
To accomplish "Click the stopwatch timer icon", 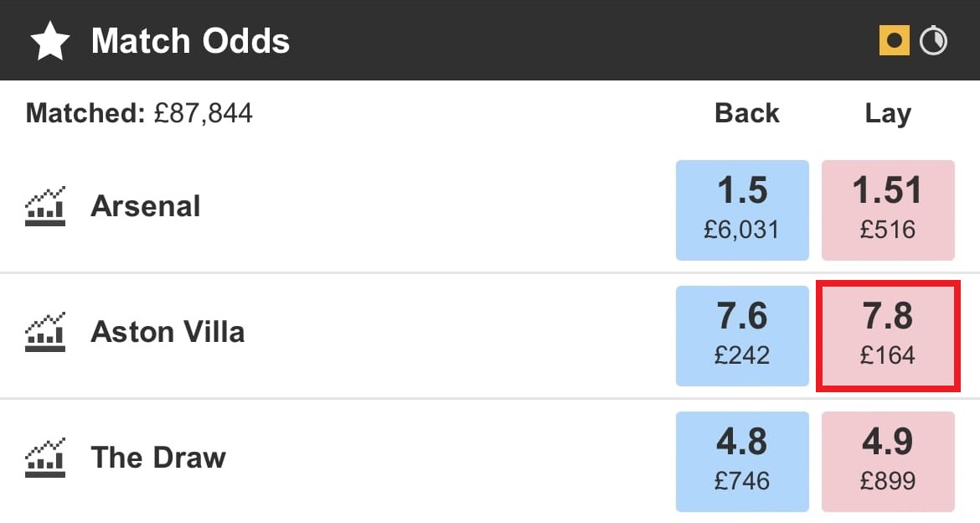I will coord(933,40).
